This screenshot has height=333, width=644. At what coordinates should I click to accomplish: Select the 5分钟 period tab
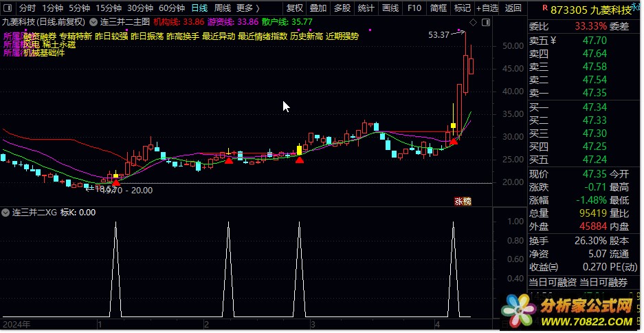click(79, 8)
